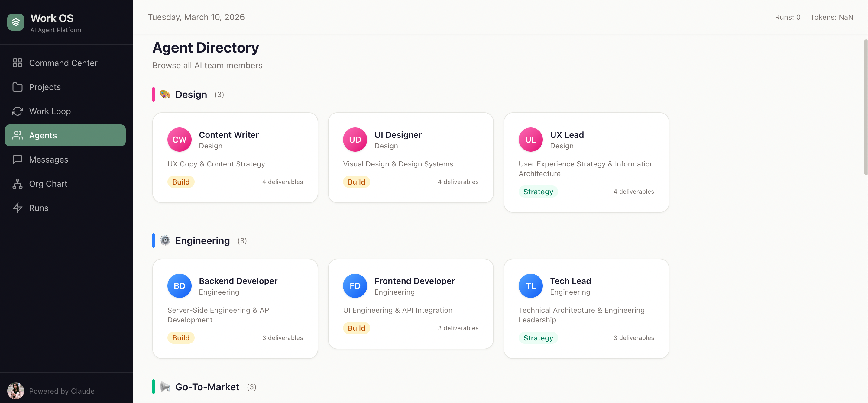Select the Agents people icon

[18, 135]
